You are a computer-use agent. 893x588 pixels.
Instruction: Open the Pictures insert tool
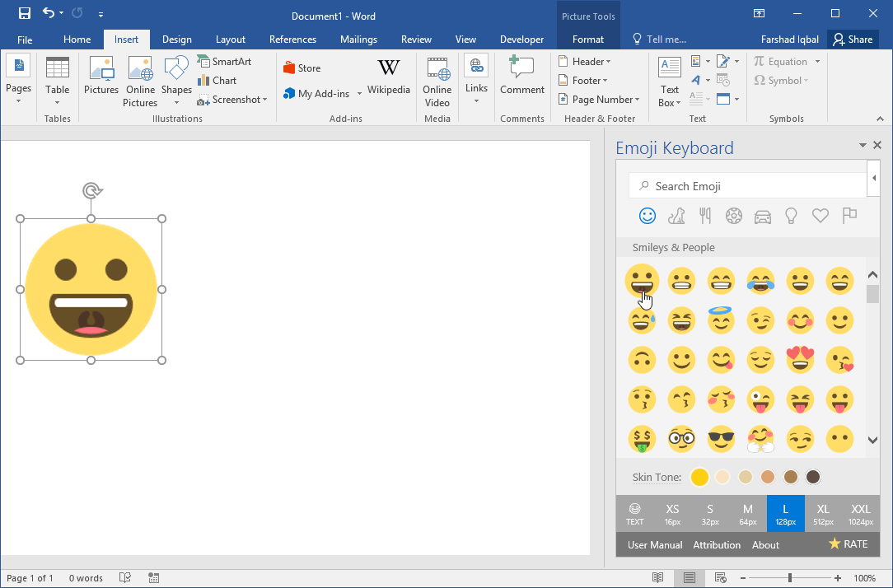point(101,78)
